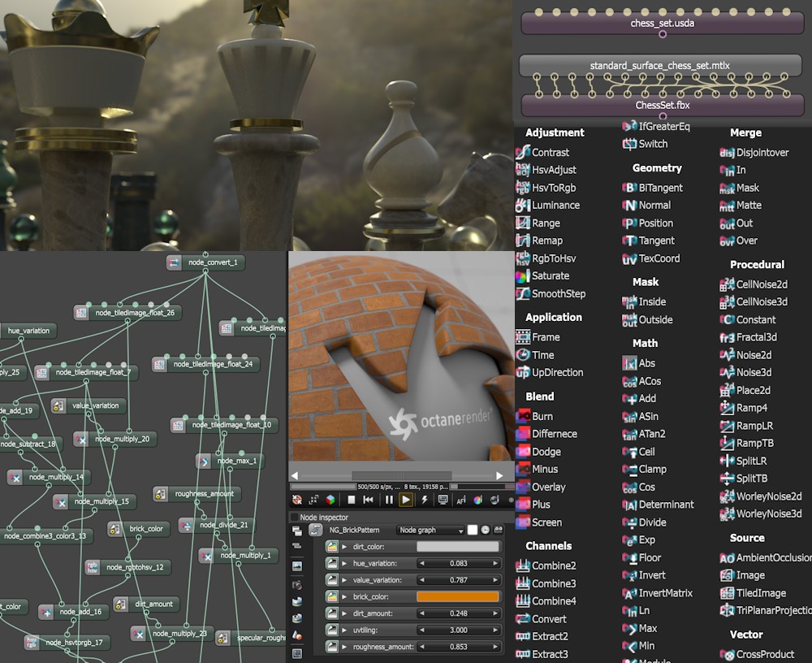Expand the dirt_amount parameter arrow
The height and width of the screenshot is (663, 812).
coord(344,613)
